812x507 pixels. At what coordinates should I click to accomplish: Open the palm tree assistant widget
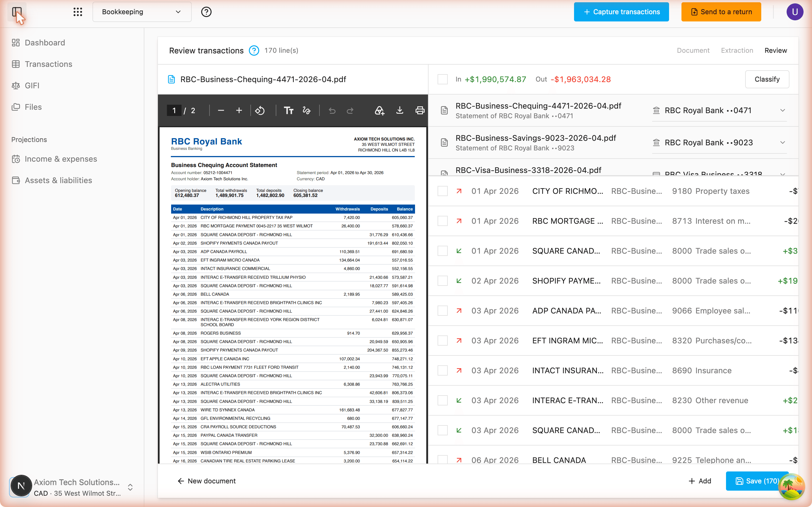click(x=791, y=487)
